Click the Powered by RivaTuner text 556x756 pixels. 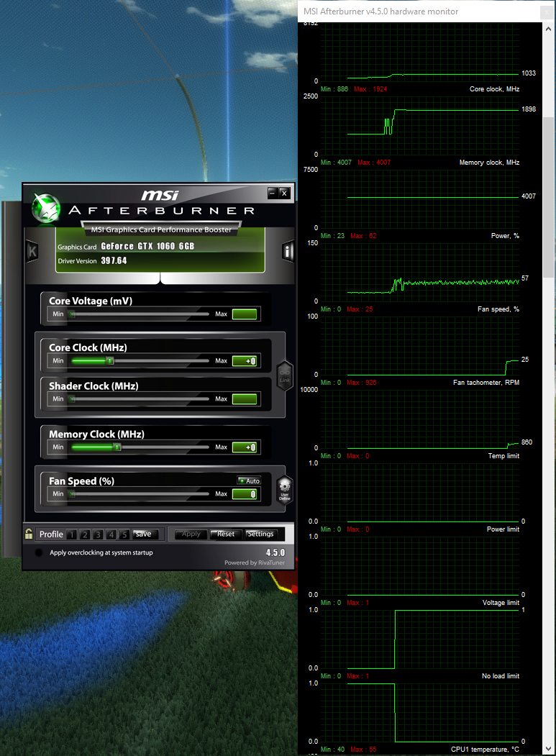pos(254,563)
